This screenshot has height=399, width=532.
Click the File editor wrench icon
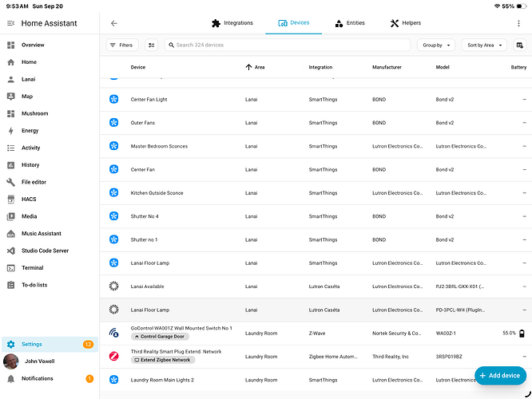click(11, 182)
